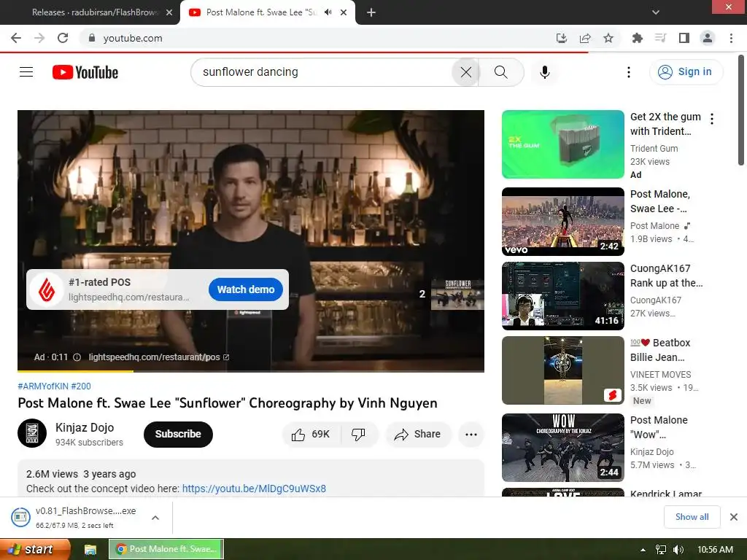The image size is (747, 560).
Task: Open the #ARMYofKIN hashtag
Action: (x=43, y=386)
